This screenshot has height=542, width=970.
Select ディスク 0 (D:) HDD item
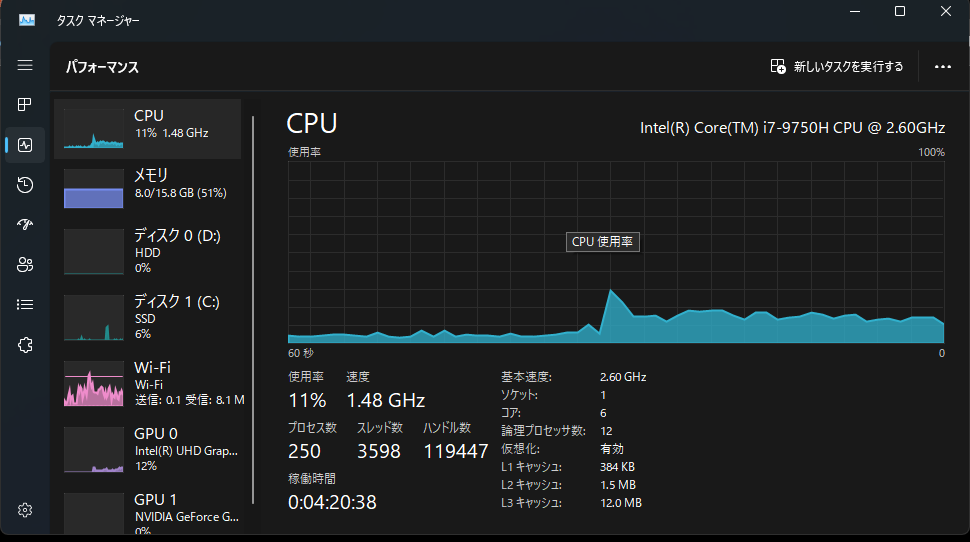148,251
